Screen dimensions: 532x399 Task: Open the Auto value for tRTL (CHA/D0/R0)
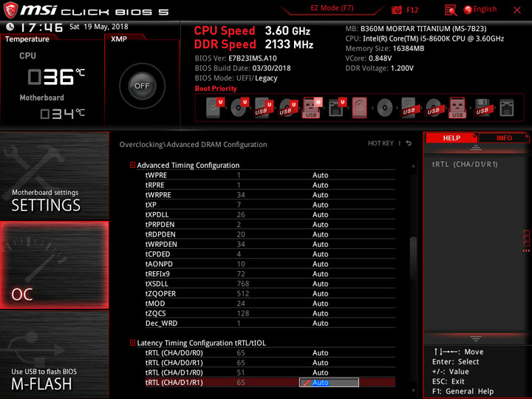point(320,353)
